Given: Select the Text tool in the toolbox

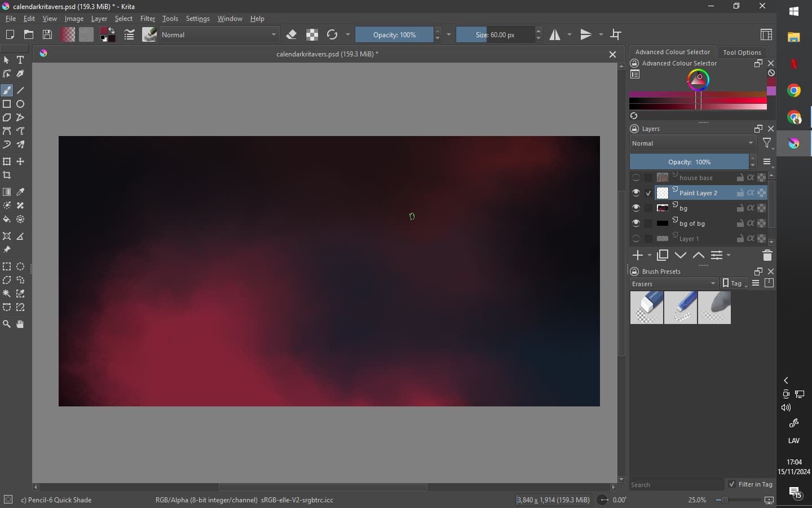Looking at the screenshot, I should point(20,60).
